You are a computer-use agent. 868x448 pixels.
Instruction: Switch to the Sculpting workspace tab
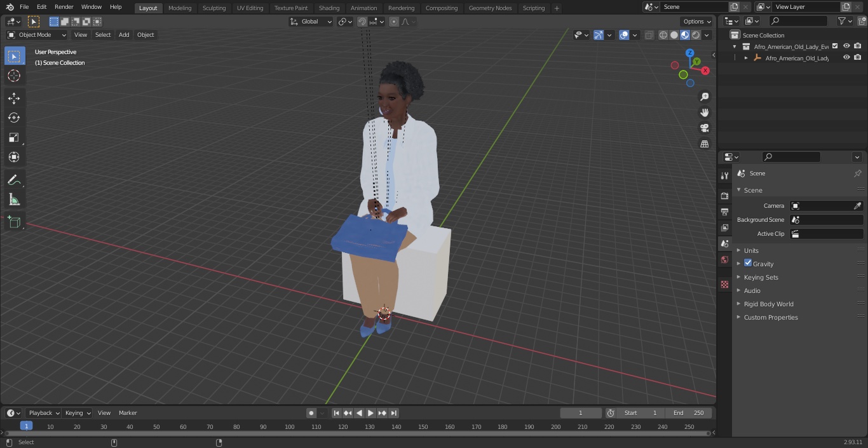pos(214,8)
